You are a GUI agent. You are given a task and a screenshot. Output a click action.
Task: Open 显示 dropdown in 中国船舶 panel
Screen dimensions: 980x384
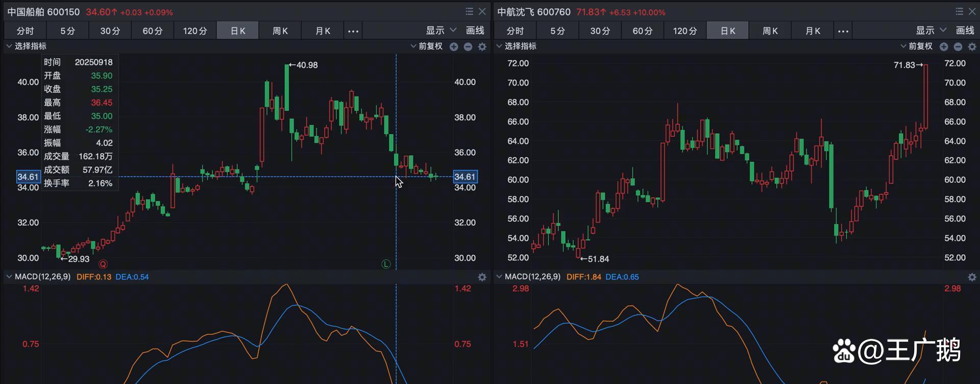[x=441, y=31]
